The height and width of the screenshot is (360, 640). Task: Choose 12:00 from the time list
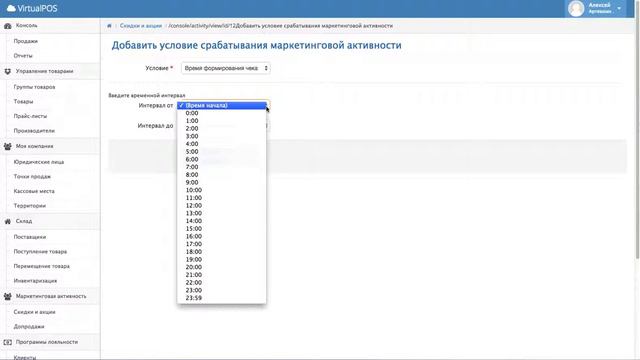click(x=222, y=206)
